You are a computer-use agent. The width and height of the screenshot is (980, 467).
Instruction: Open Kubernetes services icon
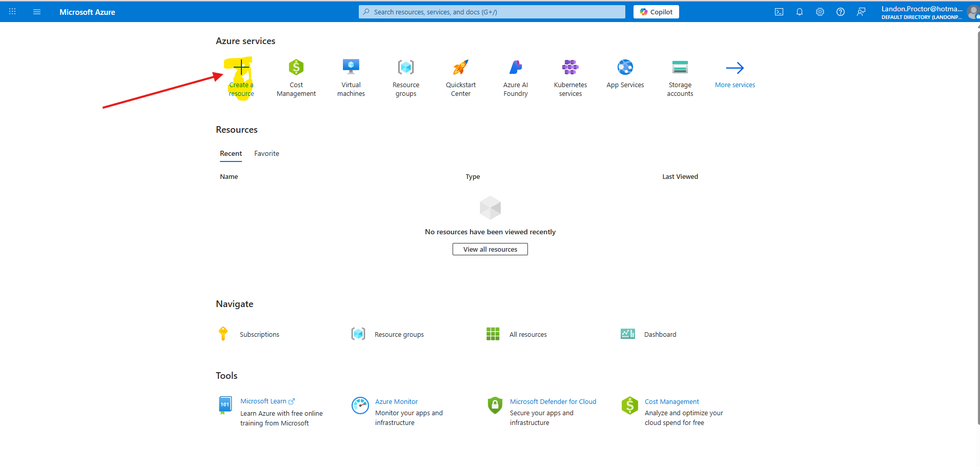tap(570, 67)
